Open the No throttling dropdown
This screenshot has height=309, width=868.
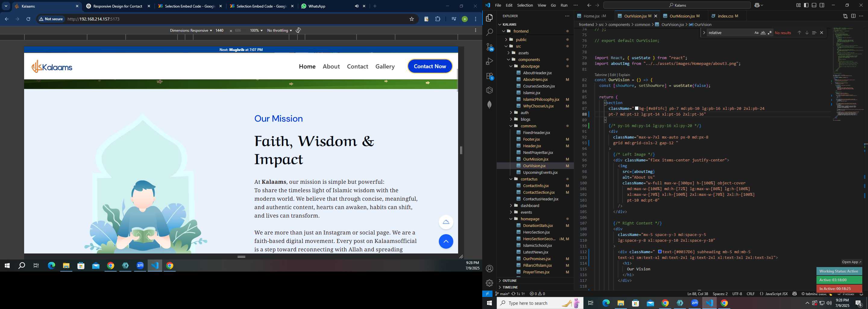[x=279, y=30]
